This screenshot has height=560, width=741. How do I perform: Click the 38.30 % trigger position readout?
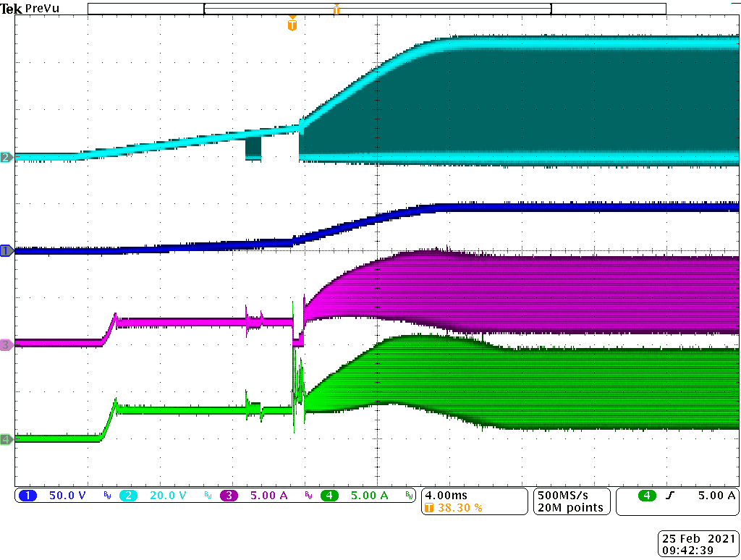click(x=460, y=508)
